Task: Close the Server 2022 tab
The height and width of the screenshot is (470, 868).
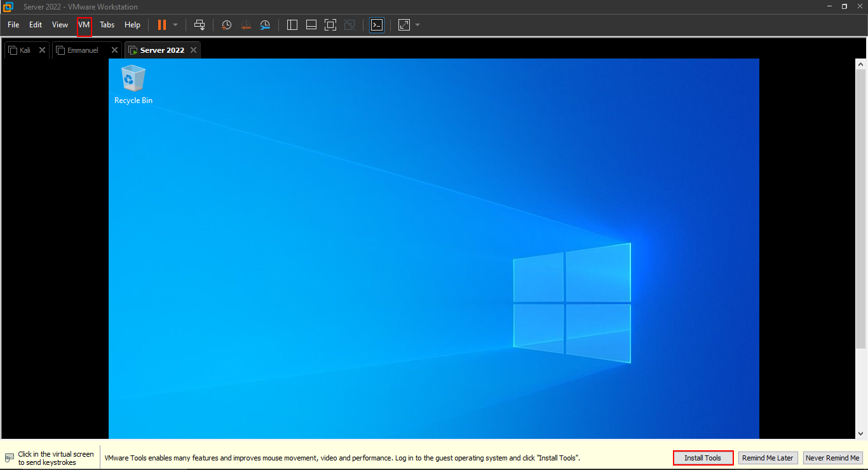Action: [193, 50]
